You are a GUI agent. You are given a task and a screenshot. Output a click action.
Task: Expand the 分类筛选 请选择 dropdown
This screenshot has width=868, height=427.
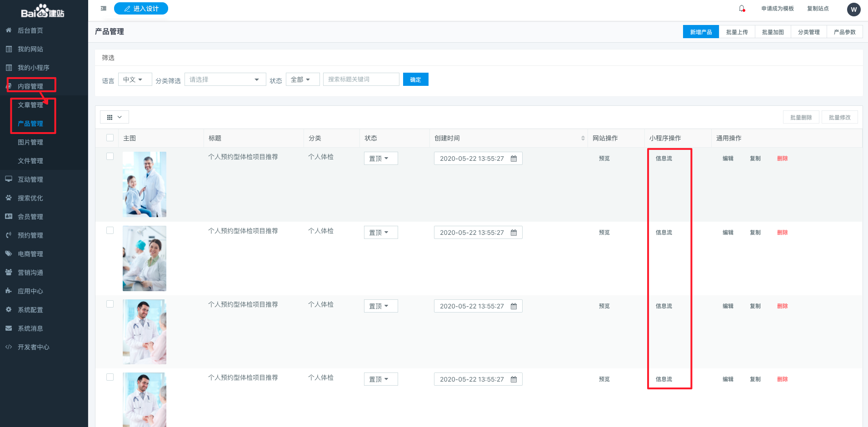(225, 79)
